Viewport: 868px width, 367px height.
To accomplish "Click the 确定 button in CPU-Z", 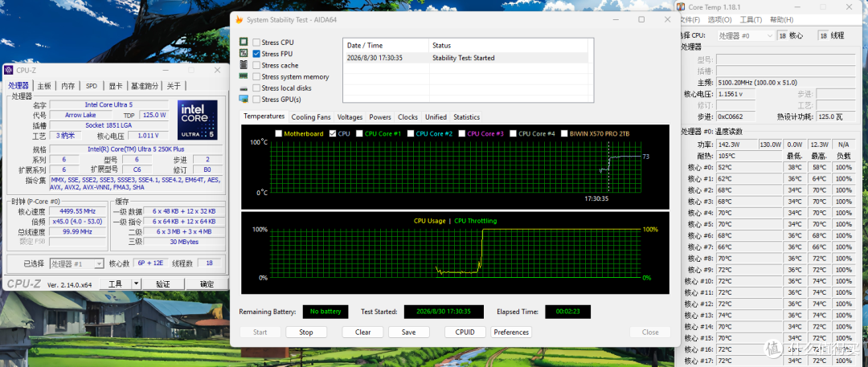I will (207, 284).
